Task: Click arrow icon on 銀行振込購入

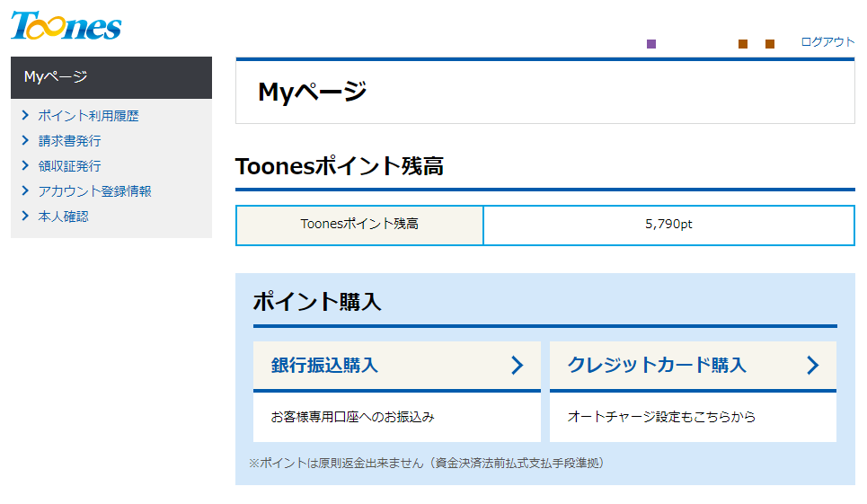Action: point(517,366)
